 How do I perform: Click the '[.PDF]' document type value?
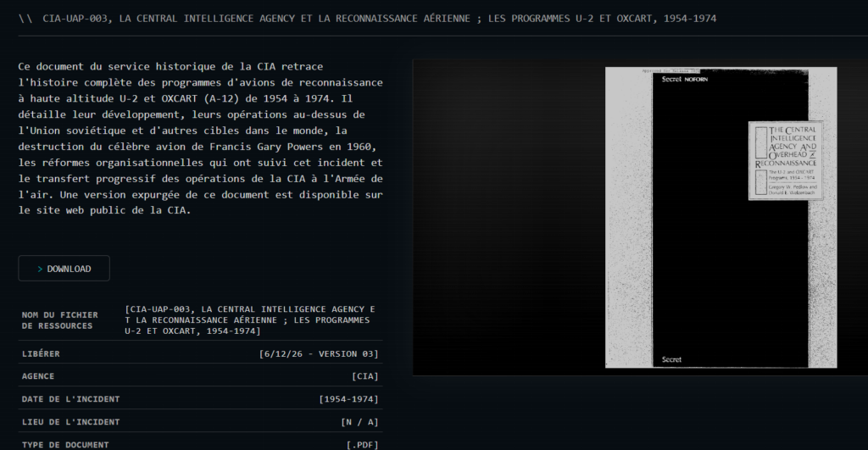coord(363,444)
